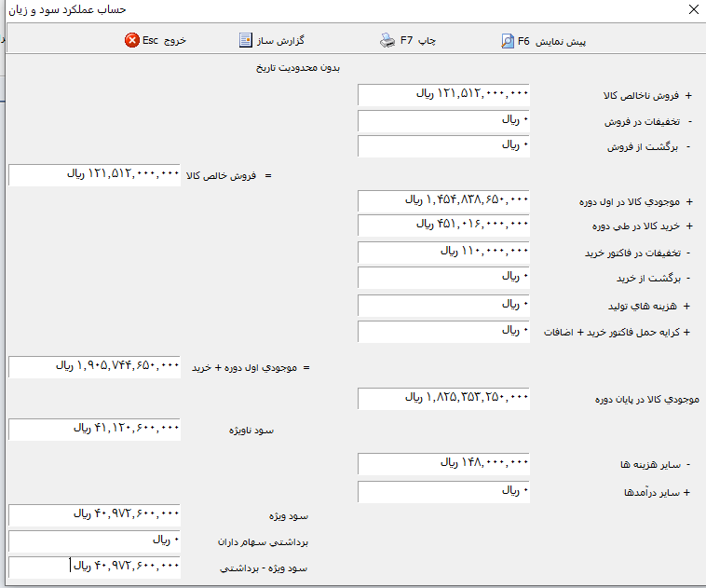The image size is (706, 588).
Task: Click the برگشت از فروش amount field
Action: [443, 146]
